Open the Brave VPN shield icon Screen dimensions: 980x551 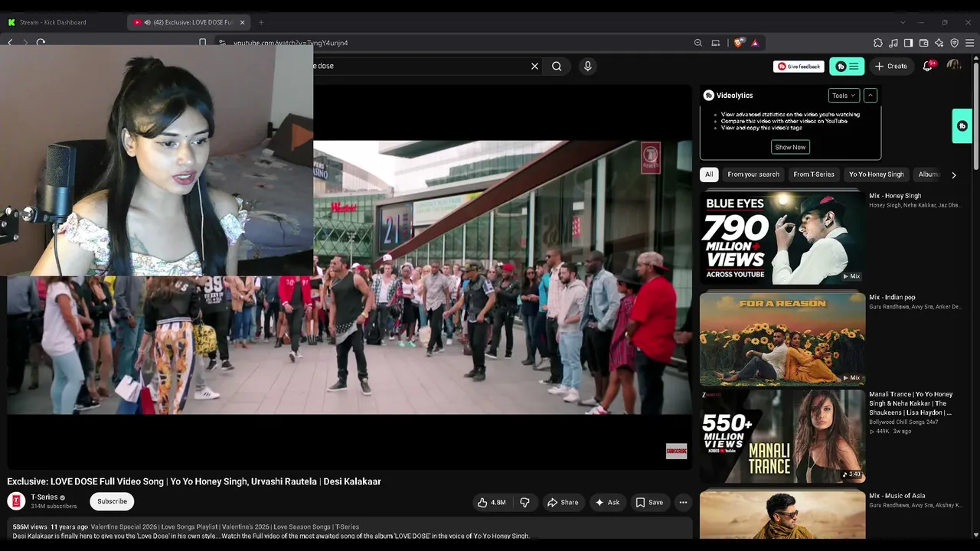[955, 43]
